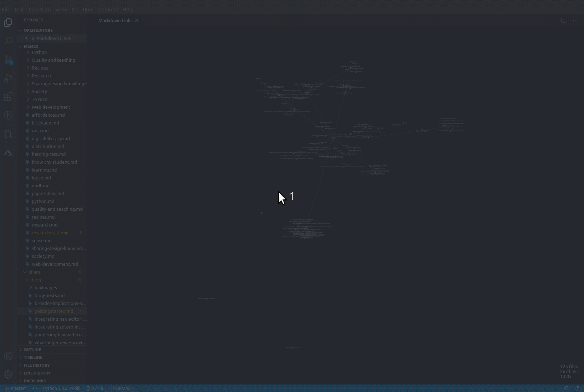Expand the BACKLINKS section
Image resolution: width=584 pixels, height=392 pixels.
[35, 381]
